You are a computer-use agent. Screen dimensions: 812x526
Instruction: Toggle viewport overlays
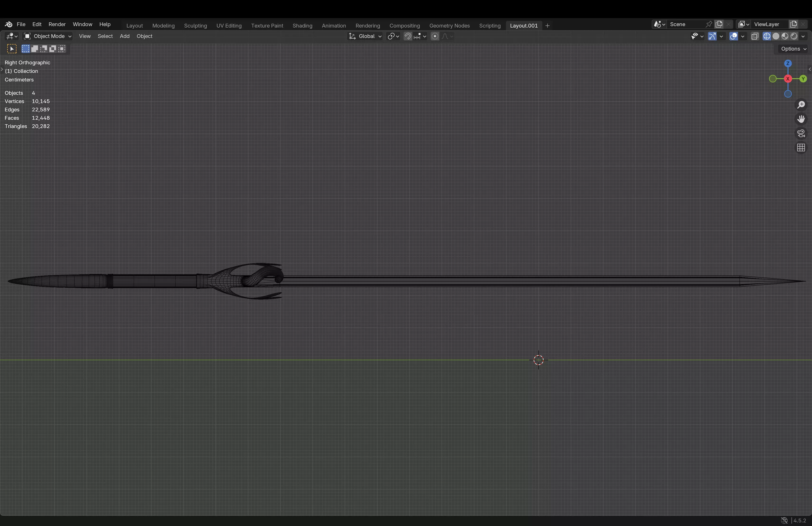tap(733, 36)
